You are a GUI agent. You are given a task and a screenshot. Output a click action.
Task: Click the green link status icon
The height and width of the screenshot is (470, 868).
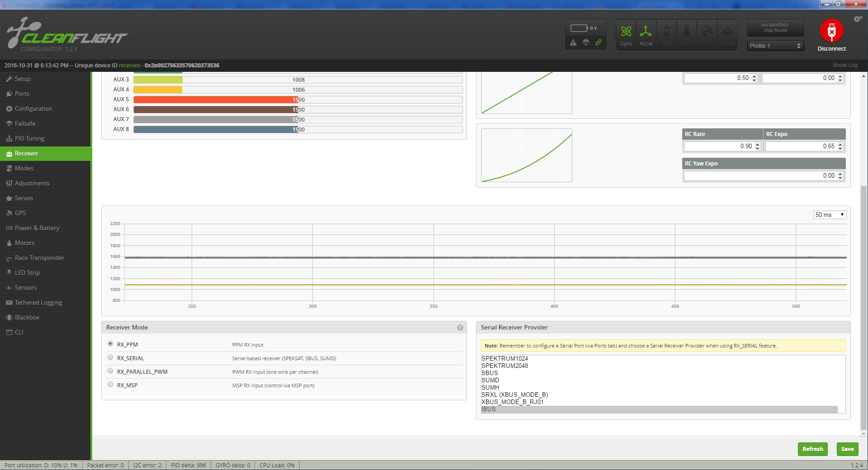(x=599, y=42)
